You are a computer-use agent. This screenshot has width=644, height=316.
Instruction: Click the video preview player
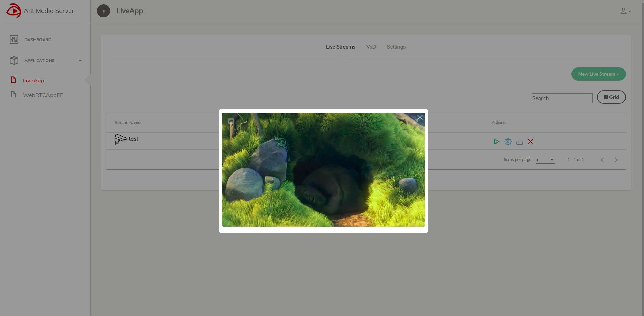point(324,170)
